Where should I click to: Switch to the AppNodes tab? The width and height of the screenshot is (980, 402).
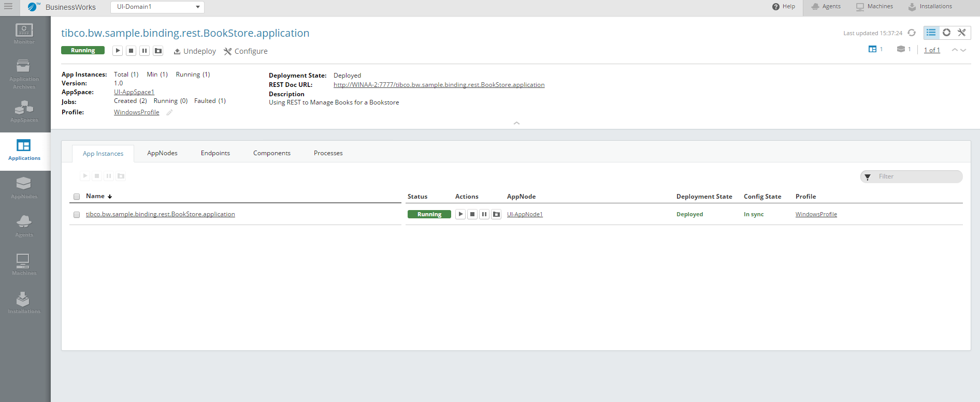(x=162, y=153)
